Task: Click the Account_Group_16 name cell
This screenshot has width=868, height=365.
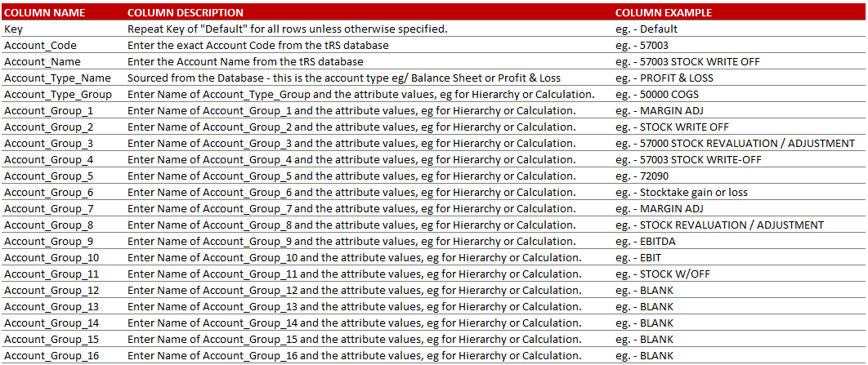Action: tap(51, 355)
